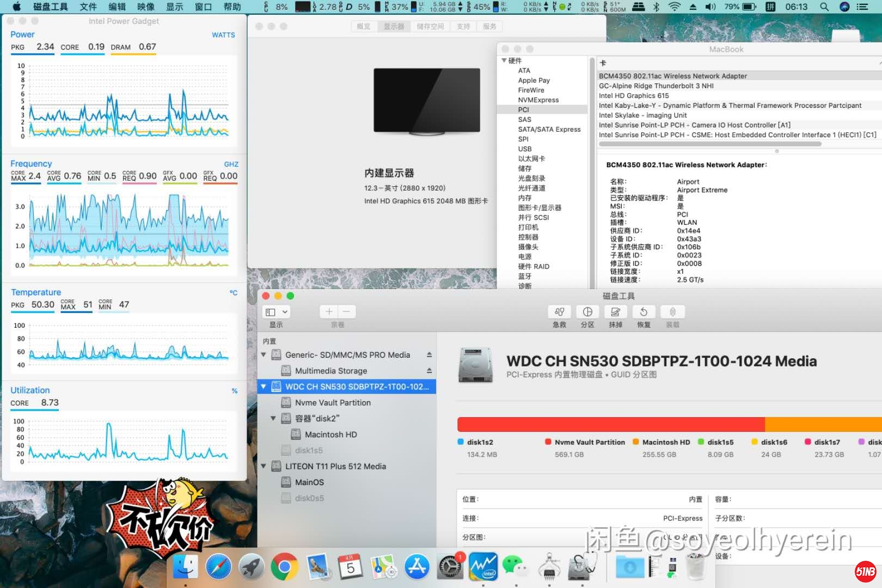The width and height of the screenshot is (882, 588).
Task: Open Intel Power Gadget from the Dock
Action: pyautogui.click(x=483, y=567)
